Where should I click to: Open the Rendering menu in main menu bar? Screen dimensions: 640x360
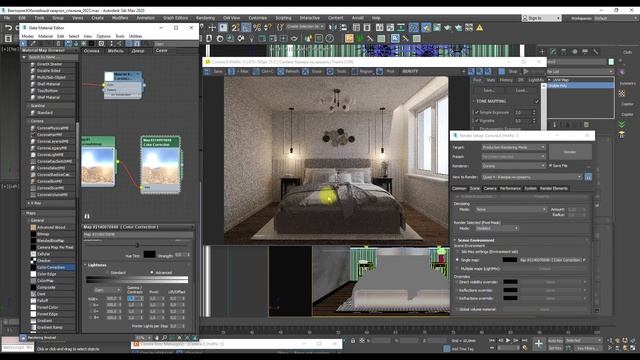[205, 18]
